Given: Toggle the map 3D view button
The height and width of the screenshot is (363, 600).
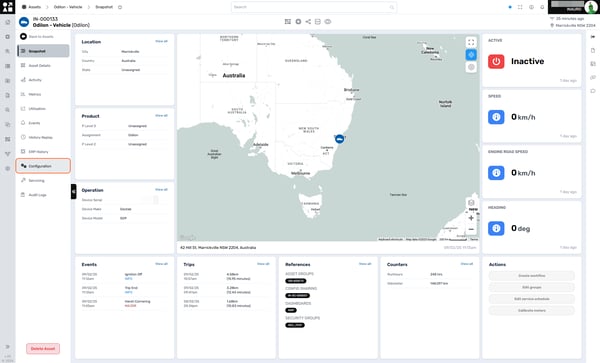Looking at the screenshot, I should 471,203.
